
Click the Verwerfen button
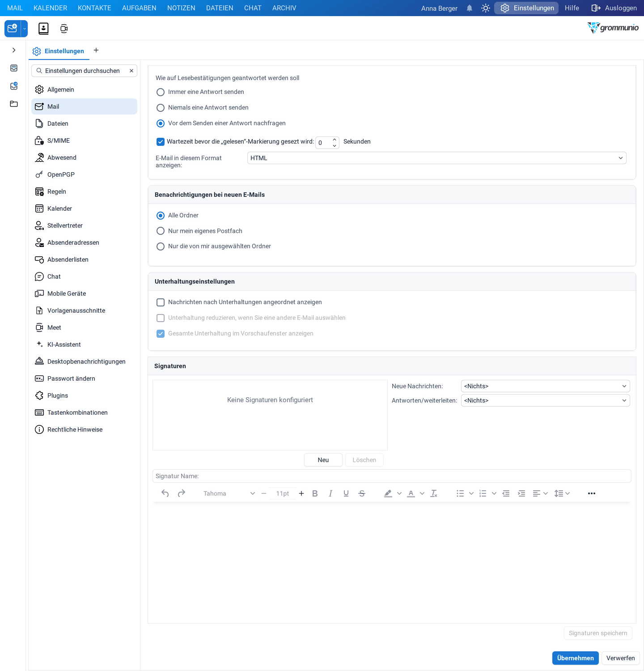pos(620,658)
